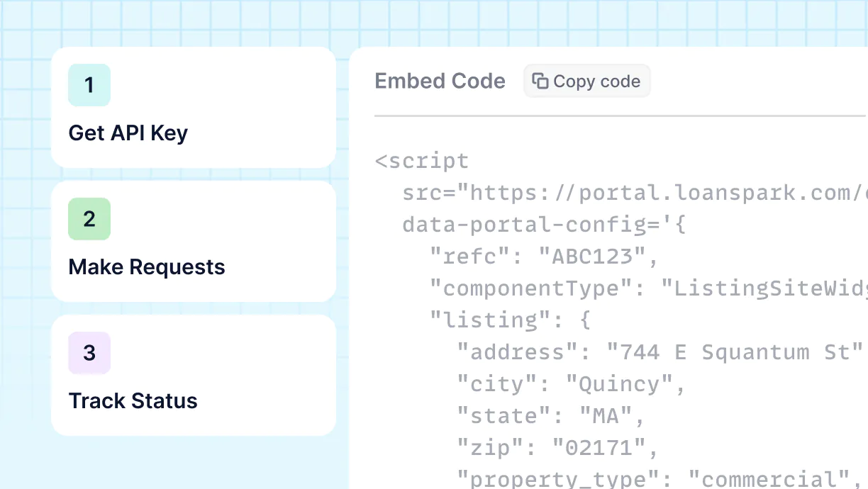Screen dimensions: 868x489
Task: Select the Make Requests step card
Action: tap(194, 241)
